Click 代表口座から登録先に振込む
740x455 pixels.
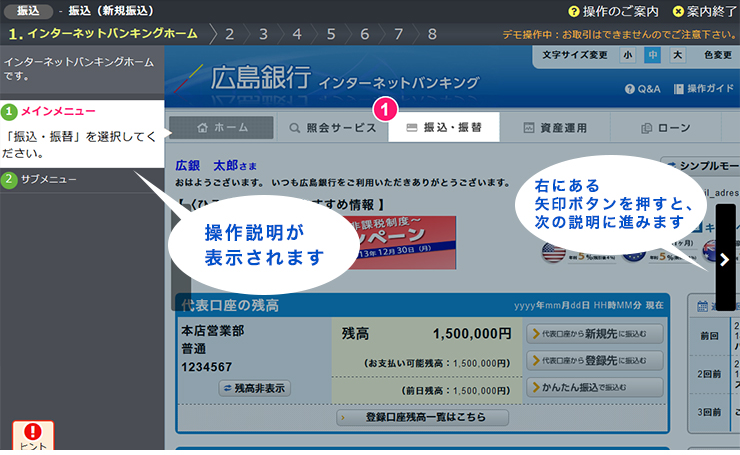pyautogui.click(x=595, y=361)
